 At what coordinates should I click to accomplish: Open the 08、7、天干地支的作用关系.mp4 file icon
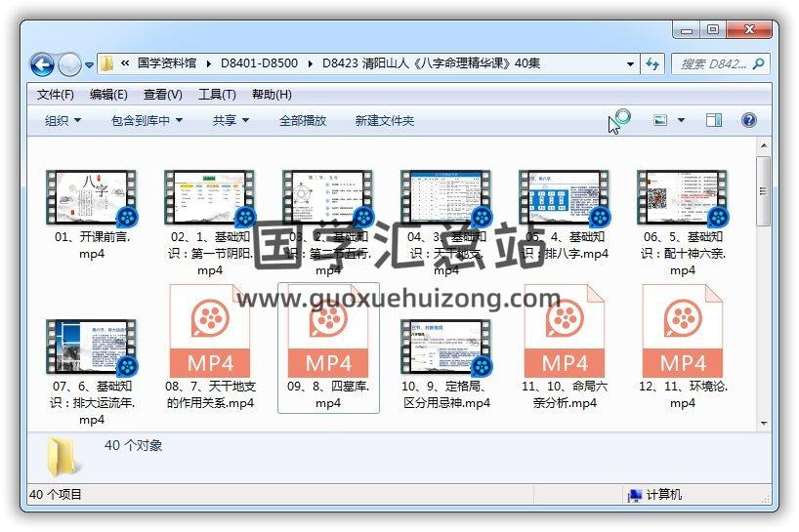pyautogui.click(x=210, y=331)
